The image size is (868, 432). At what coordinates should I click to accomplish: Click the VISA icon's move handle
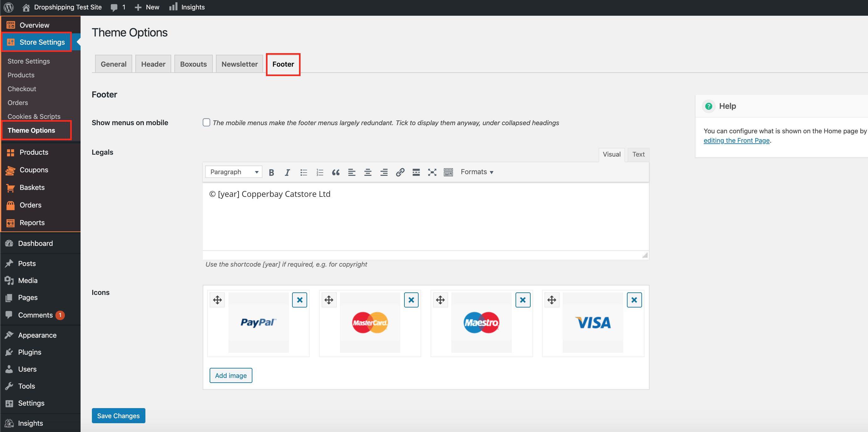coord(552,300)
